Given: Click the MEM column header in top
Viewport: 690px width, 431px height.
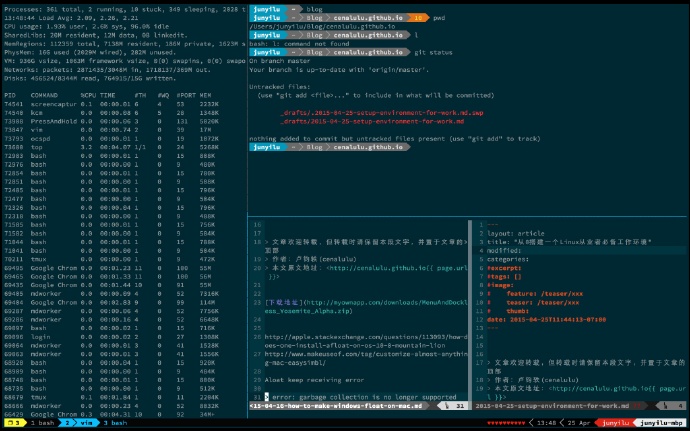Looking at the screenshot, I should (x=205, y=96).
